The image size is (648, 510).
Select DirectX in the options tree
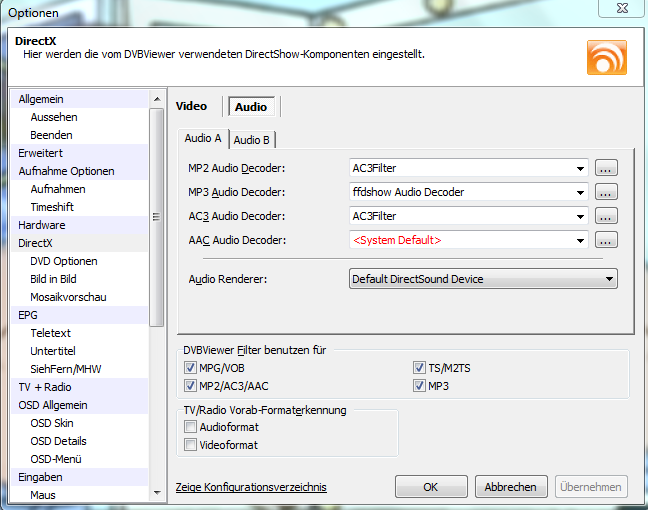(x=79, y=243)
